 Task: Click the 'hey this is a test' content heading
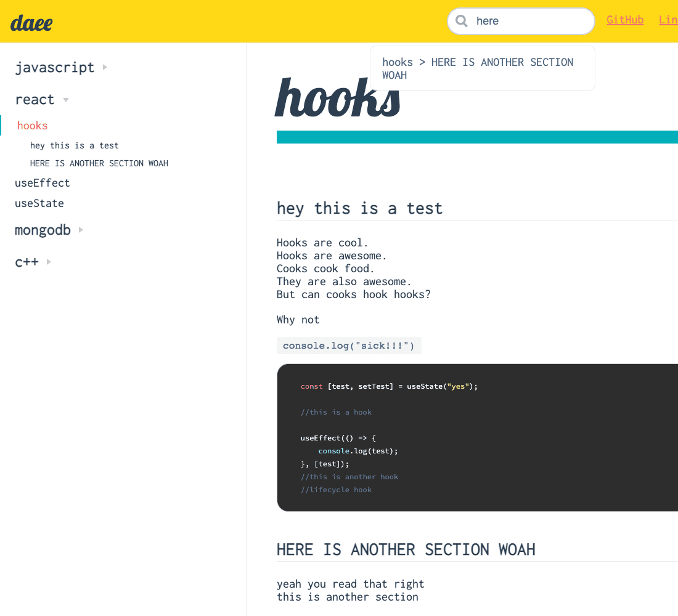[x=359, y=208]
